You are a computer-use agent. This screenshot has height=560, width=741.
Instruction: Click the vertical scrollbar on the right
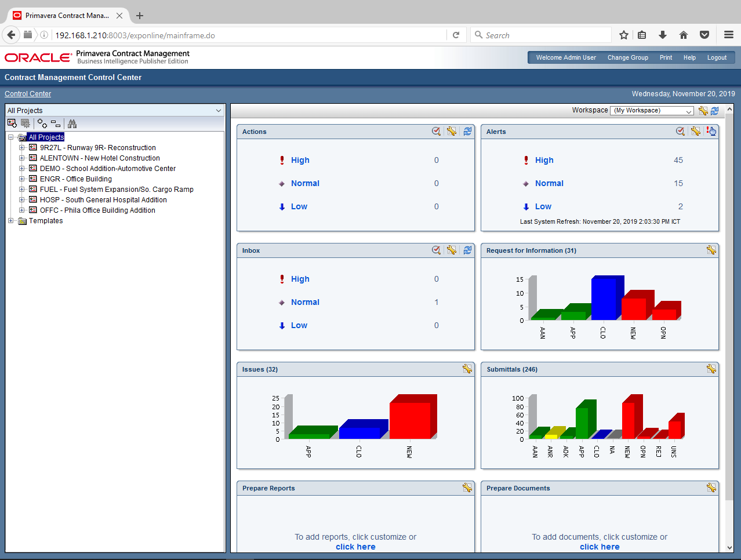730,290
